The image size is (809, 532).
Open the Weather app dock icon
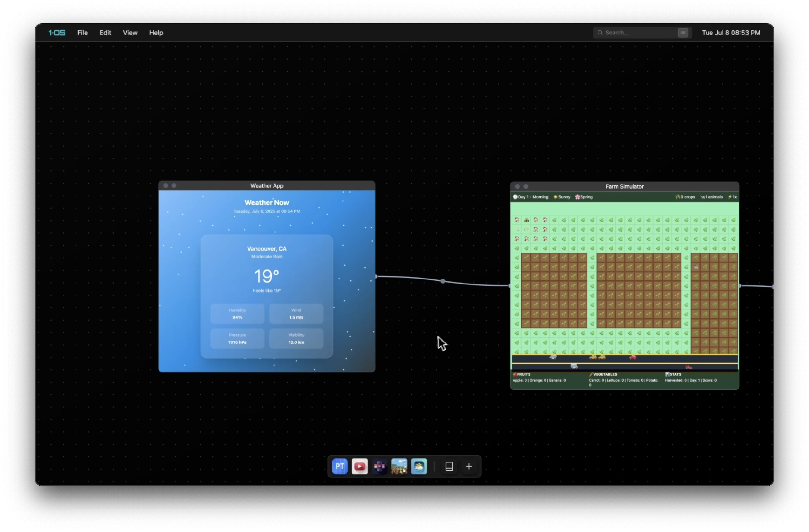pos(419,467)
